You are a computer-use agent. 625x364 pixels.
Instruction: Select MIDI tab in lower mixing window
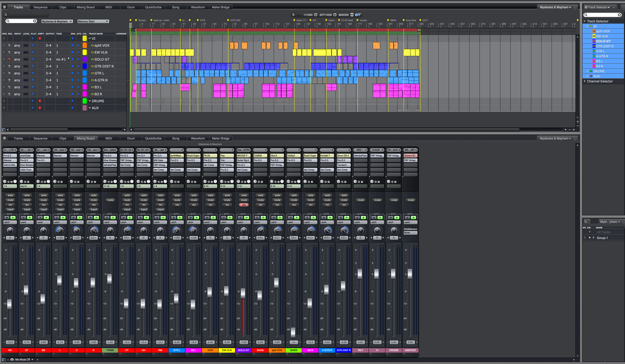tap(109, 138)
